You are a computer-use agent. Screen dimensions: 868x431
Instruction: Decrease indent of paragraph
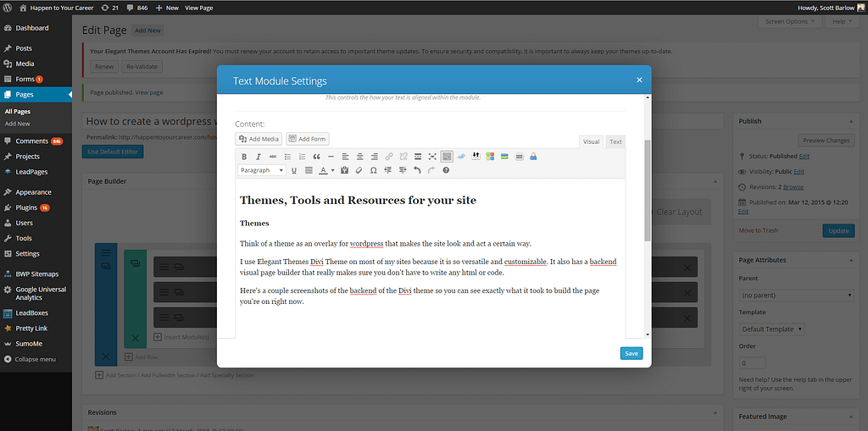pos(388,170)
